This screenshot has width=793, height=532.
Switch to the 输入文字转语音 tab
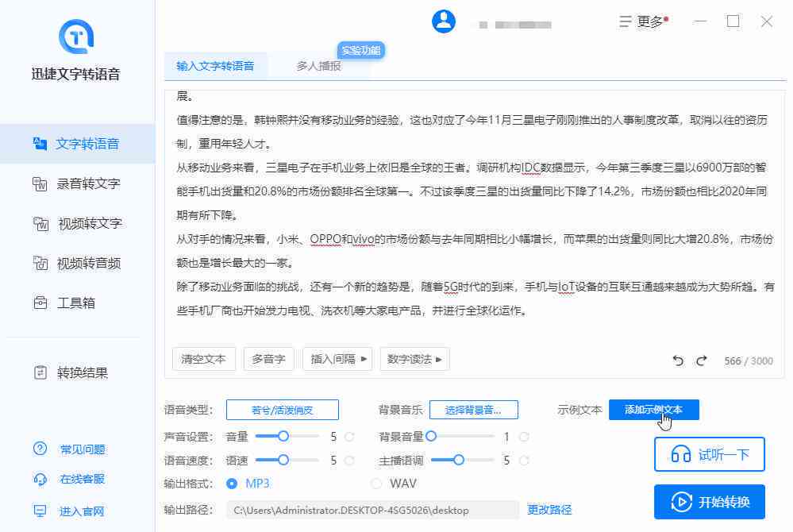pos(215,66)
